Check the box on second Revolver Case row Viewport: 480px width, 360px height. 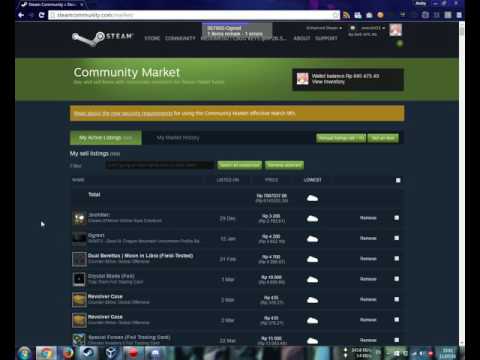tap(397, 320)
